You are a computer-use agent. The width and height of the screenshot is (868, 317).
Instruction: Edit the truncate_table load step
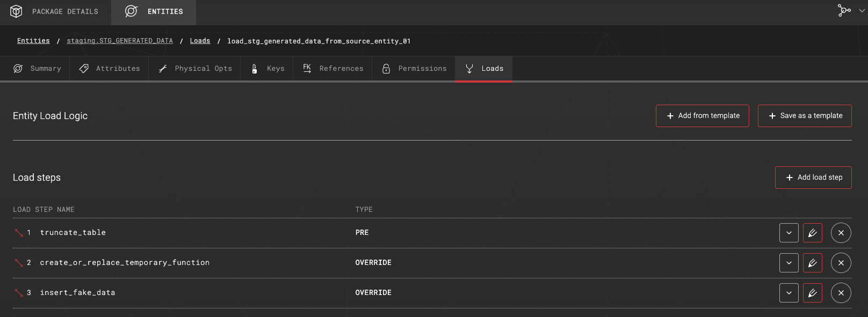point(812,233)
